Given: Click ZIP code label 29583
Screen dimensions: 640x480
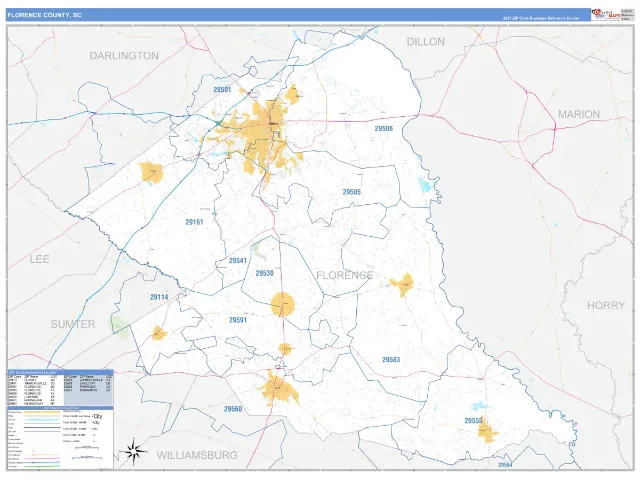Looking at the screenshot, I should point(391,360).
